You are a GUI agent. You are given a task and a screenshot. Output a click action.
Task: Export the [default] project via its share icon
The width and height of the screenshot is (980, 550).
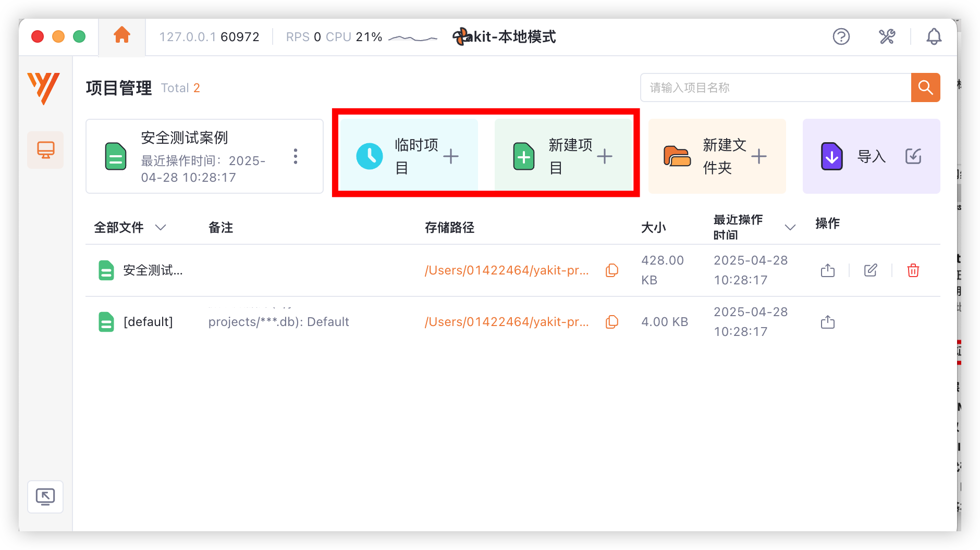point(827,322)
